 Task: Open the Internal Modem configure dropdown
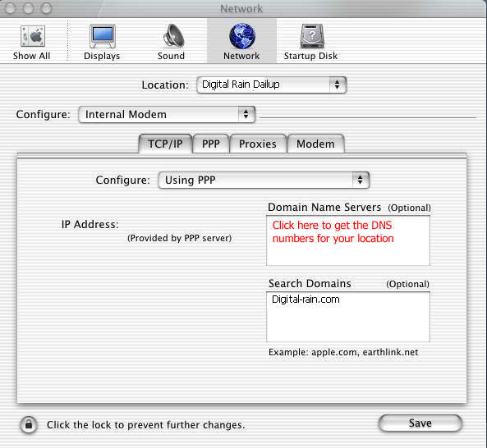click(x=167, y=115)
